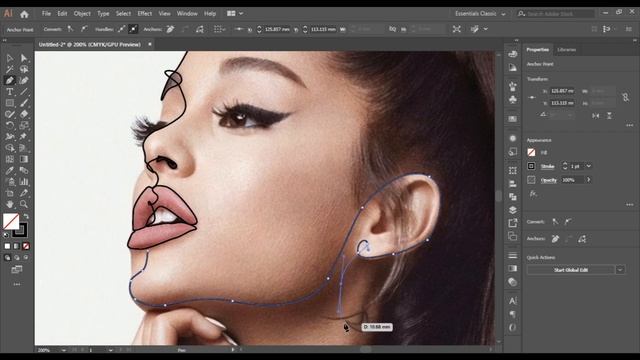
Task: Convert anchor to corner in Properties panel
Action: (555, 222)
